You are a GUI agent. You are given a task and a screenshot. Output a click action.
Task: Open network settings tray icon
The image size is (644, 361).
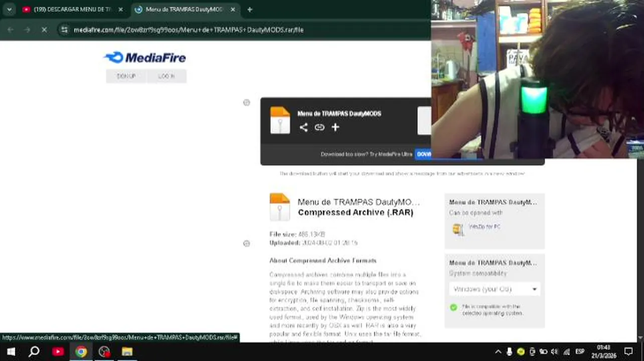click(x=567, y=352)
